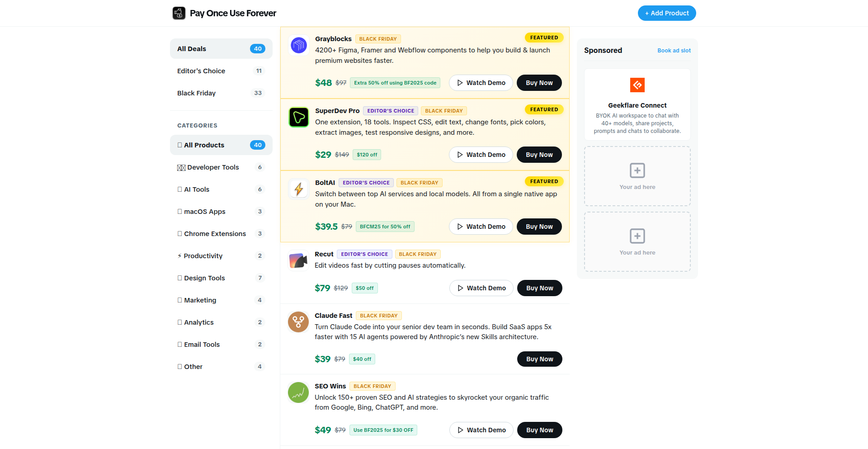Open the Book ad slot link

click(674, 51)
